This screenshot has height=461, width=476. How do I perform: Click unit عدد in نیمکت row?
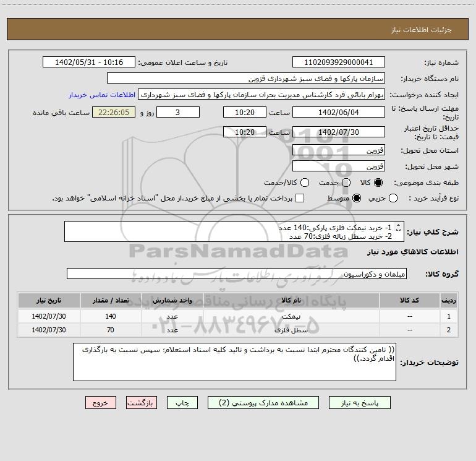pyautogui.click(x=172, y=316)
